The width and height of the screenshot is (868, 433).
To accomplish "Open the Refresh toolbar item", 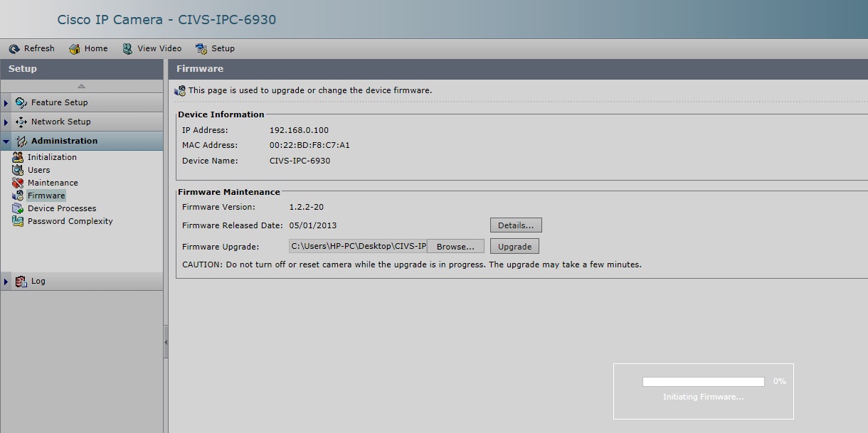I will coord(32,49).
